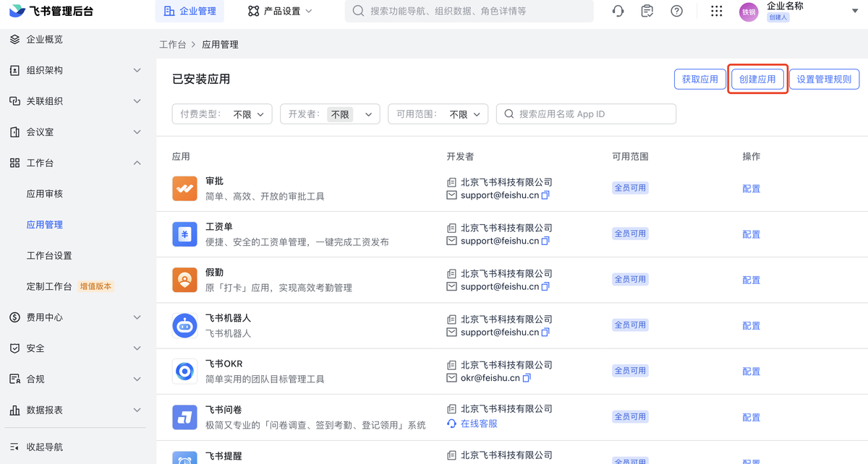Click the 全员可用 tag for 审批
This screenshot has width=868, height=464.
(x=630, y=188)
